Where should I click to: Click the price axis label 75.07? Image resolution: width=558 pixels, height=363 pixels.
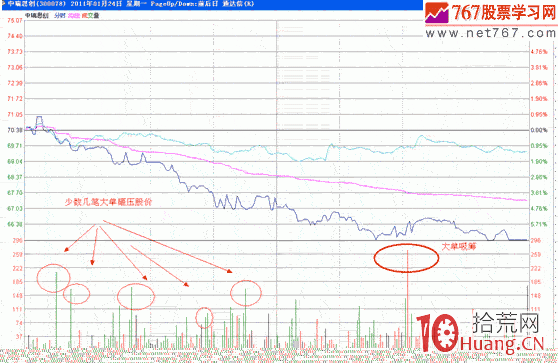[x=15, y=21]
